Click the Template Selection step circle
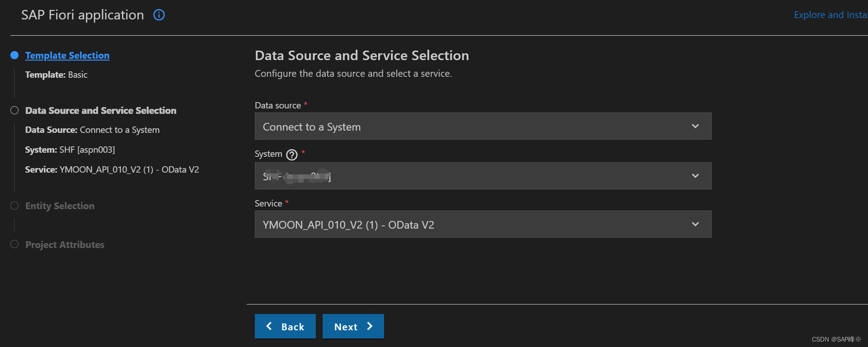 pos(14,55)
